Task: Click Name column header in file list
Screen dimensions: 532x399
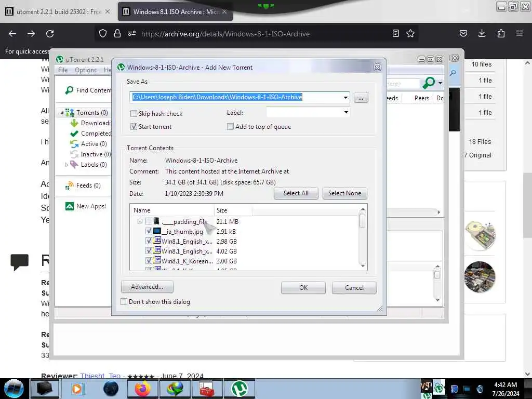Action: pos(172,210)
